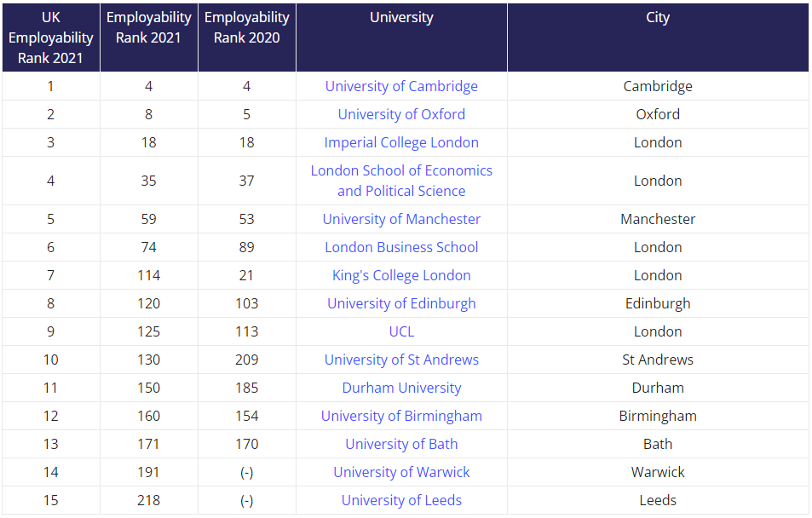Image resolution: width=812 pixels, height=518 pixels.
Task: Visit London School of Economics link
Action: click(401, 170)
